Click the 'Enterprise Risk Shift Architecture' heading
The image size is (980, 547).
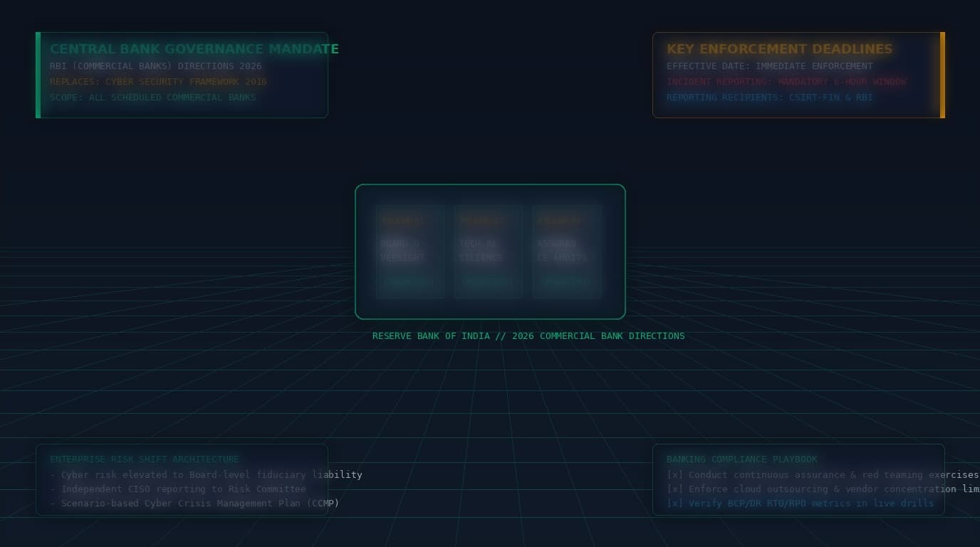click(145, 459)
